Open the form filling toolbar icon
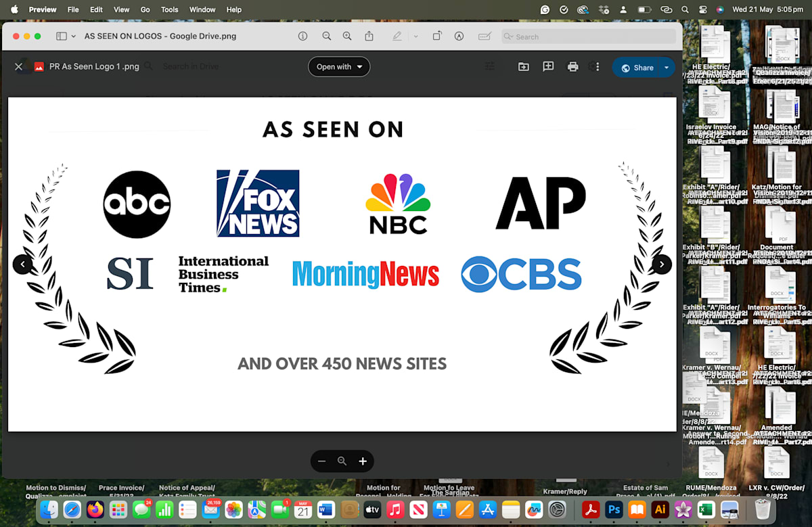812x527 pixels. tap(484, 36)
